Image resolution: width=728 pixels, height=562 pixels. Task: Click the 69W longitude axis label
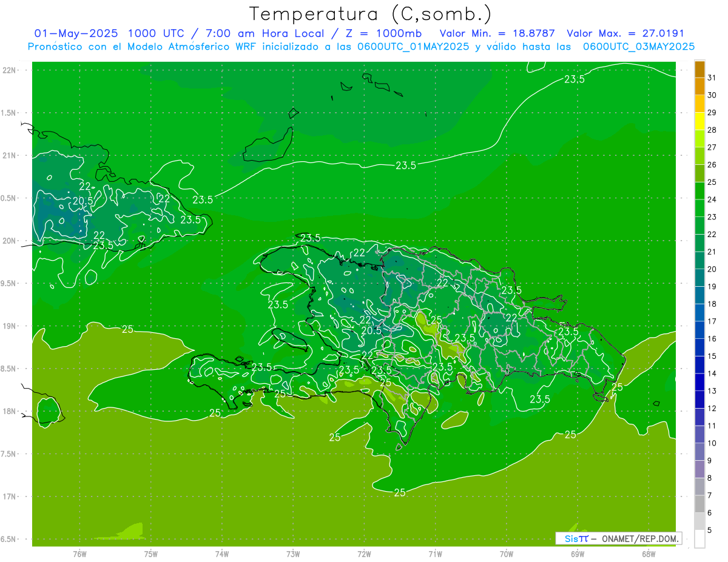tap(578, 554)
